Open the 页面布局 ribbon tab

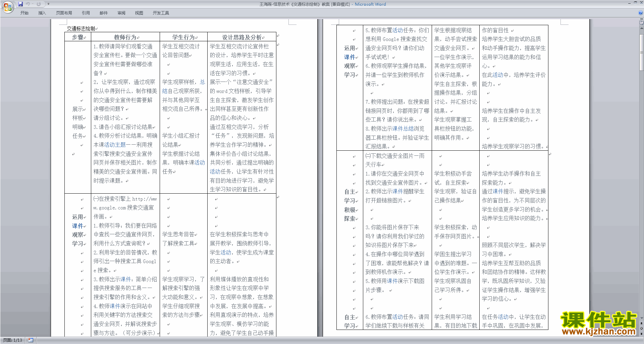64,13
